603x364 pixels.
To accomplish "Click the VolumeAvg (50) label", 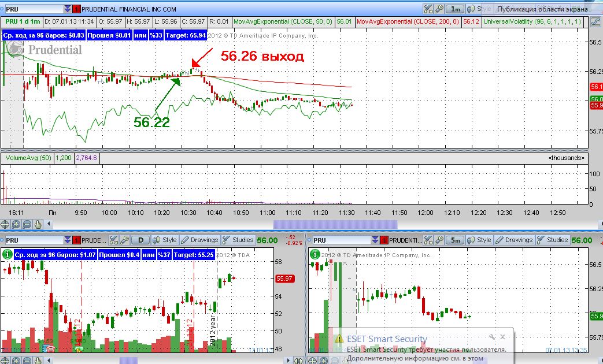I will [x=28, y=158].
